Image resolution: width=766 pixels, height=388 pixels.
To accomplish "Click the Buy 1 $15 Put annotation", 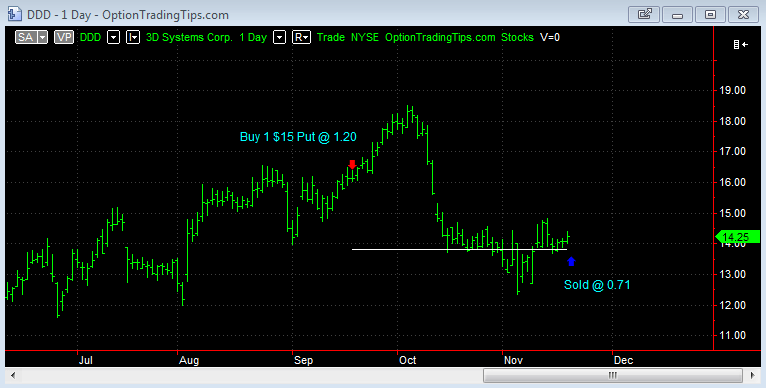I will point(298,137).
